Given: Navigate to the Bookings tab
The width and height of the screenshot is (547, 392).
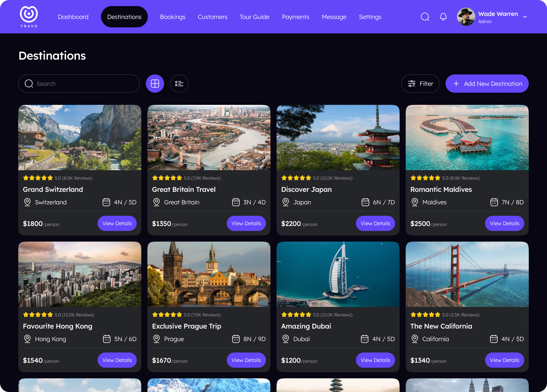Looking at the screenshot, I should click(172, 17).
